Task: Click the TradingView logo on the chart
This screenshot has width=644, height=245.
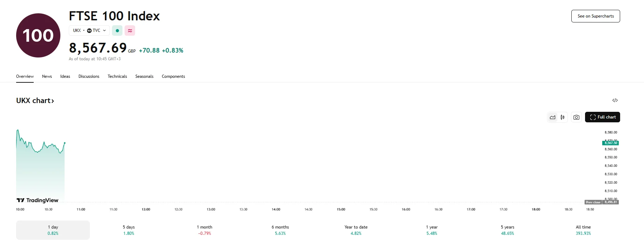Action: [37, 200]
